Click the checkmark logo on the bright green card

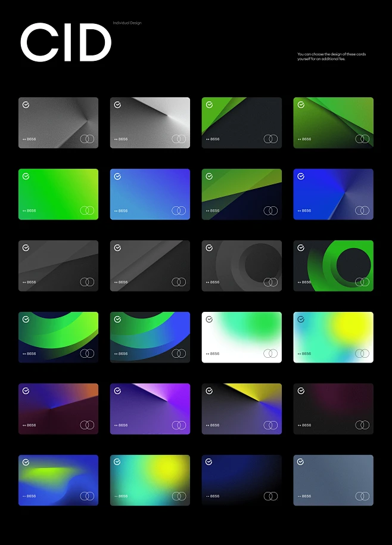click(26, 176)
